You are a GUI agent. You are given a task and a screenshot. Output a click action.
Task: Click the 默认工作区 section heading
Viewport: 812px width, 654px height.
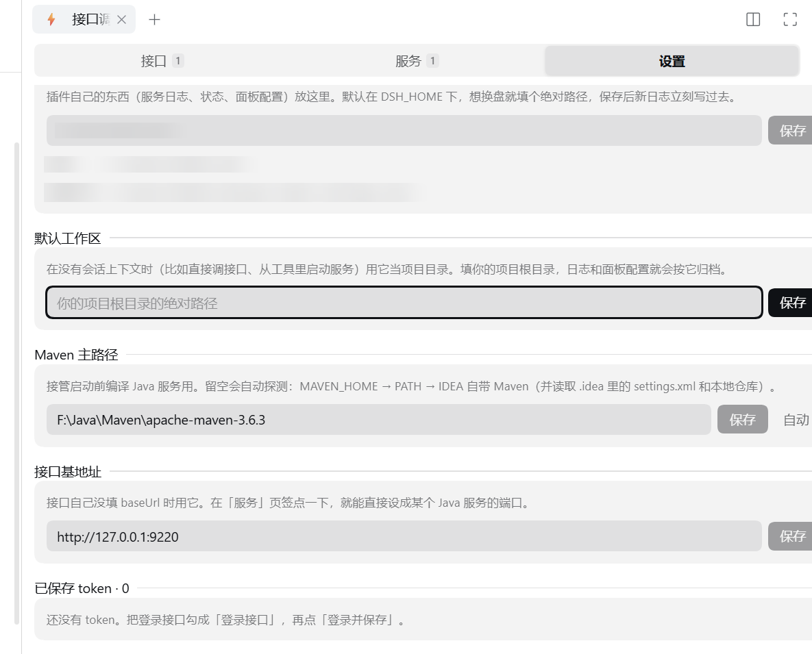[68, 238]
